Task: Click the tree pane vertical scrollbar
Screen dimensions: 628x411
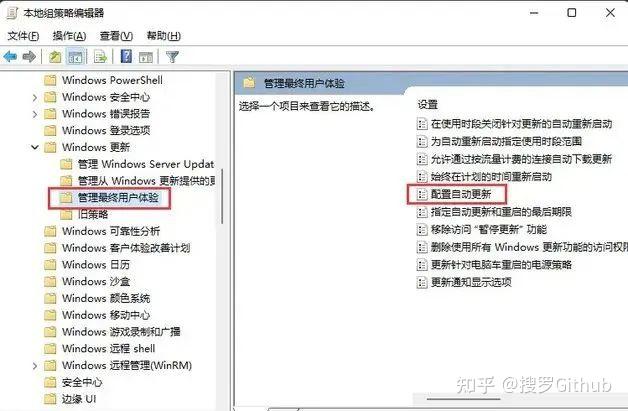Action: tap(222, 240)
